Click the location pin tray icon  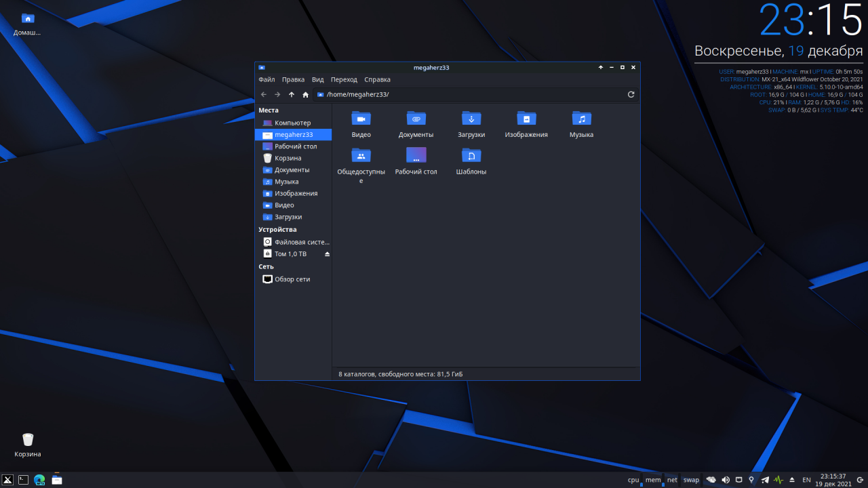coord(751,480)
